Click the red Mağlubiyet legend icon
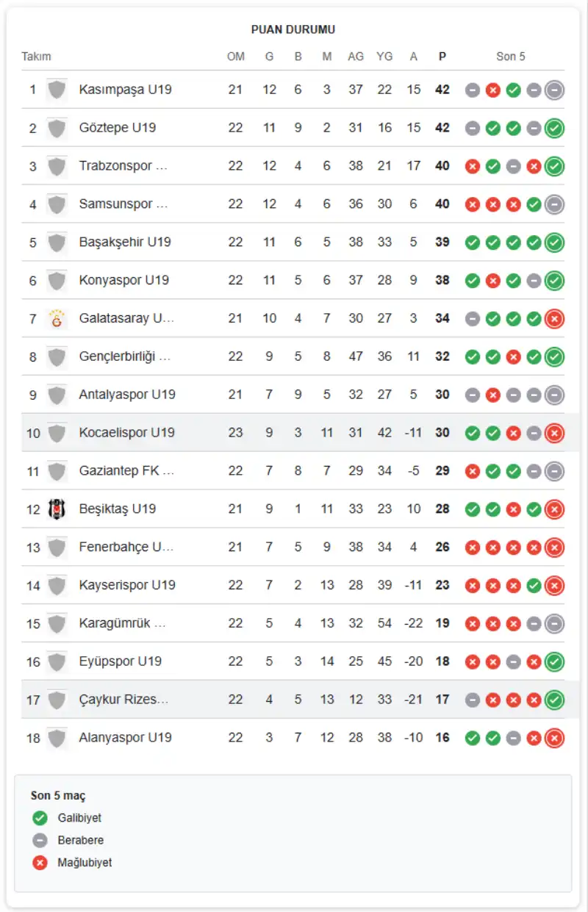This screenshot has width=588, height=912. coord(40,863)
